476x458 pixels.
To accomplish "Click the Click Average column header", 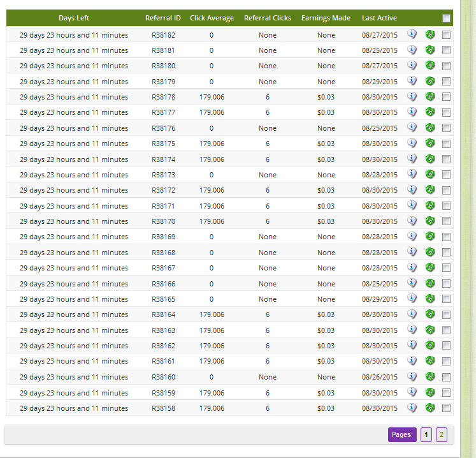I will [x=212, y=18].
